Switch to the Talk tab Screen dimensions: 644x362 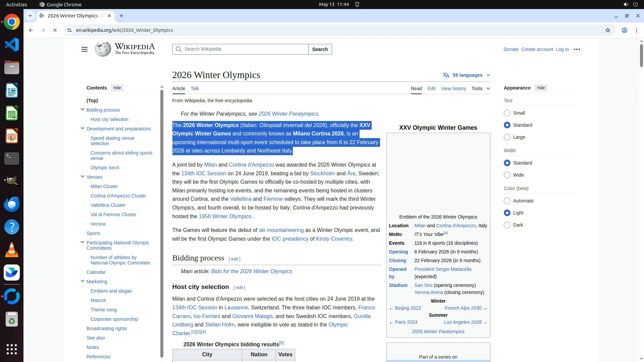tap(195, 88)
